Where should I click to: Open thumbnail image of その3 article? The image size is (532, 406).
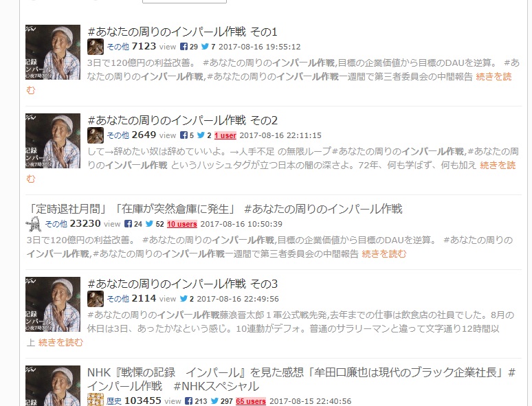click(53, 304)
